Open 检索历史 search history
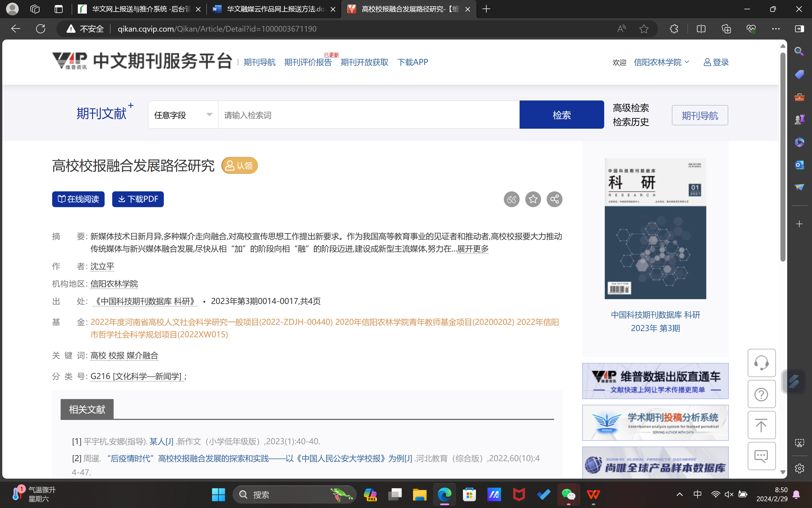Viewport: 812px width, 508px height. click(x=631, y=122)
